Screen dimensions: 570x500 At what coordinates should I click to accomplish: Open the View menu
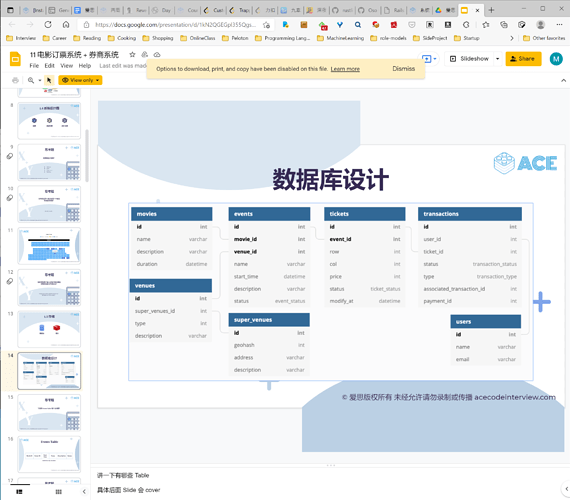point(66,66)
